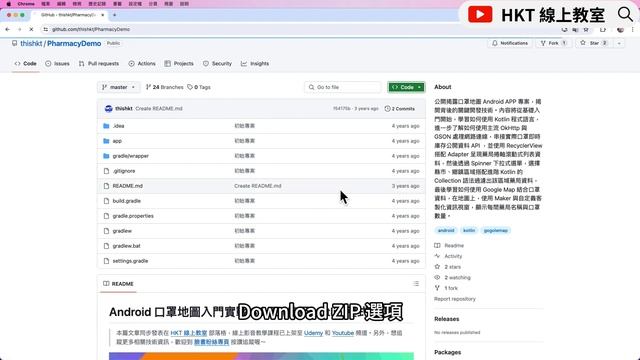Open the gradlew file

point(122,231)
